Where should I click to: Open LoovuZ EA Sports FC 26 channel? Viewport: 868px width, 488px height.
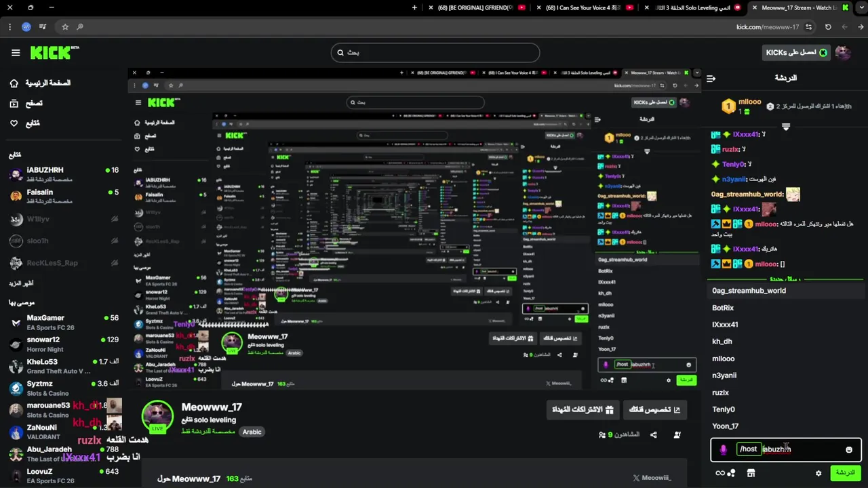point(64,476)
